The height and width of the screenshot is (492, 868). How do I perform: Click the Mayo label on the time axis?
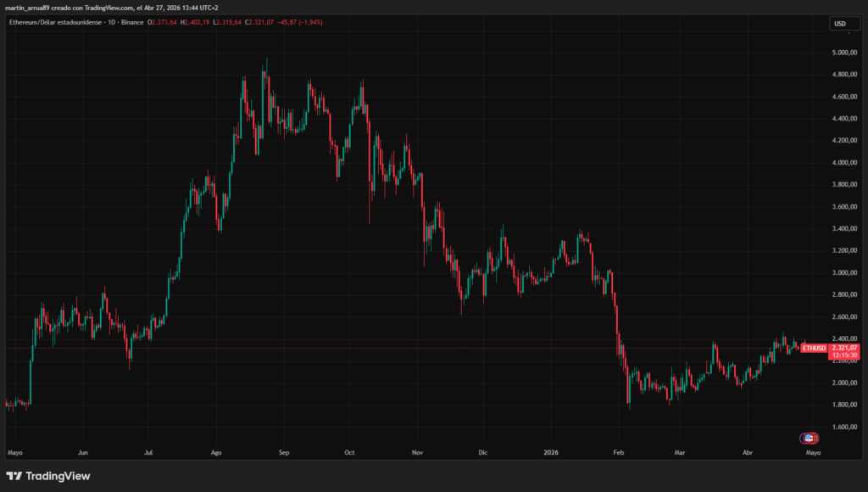(x=14, y=452)
